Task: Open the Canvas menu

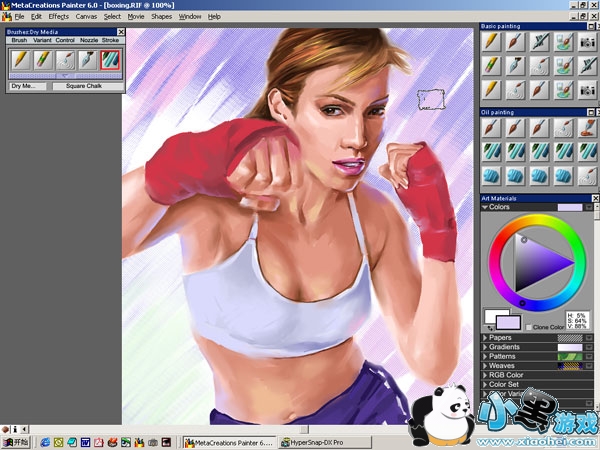Action: click(x=87, y=17)
